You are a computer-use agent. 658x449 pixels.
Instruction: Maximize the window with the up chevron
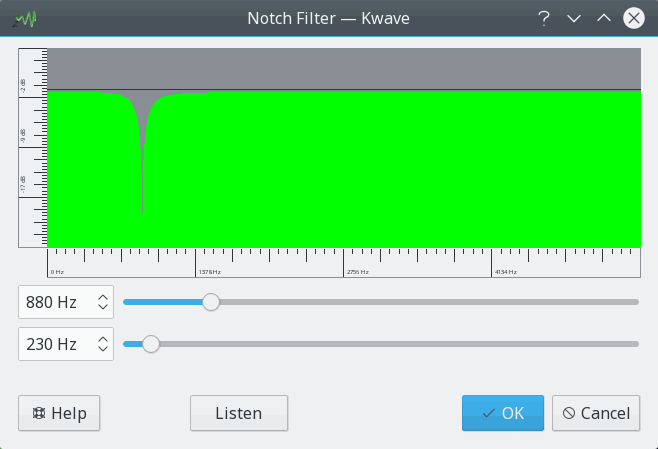(x=604, y=18)
